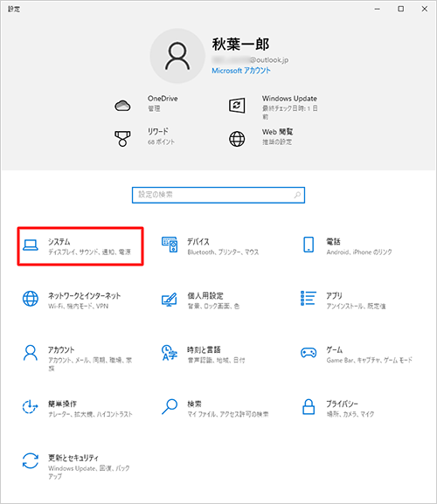Click the Wi-Fi、機内モード、VPN description

[78, 306]
